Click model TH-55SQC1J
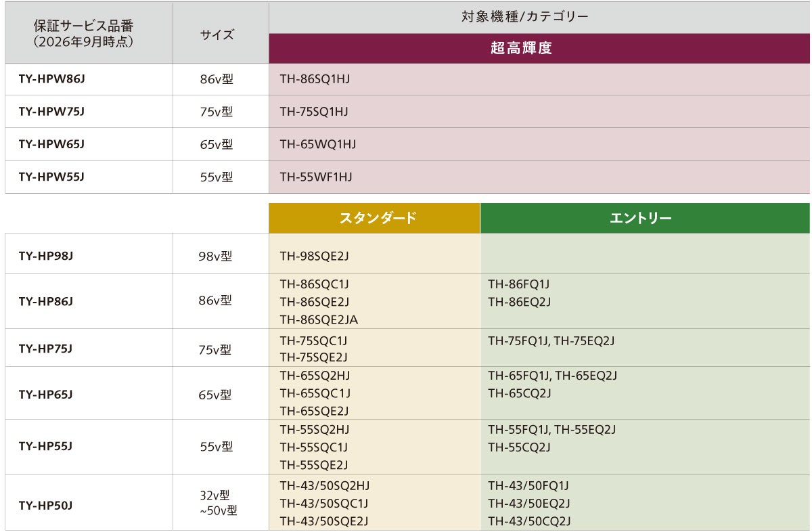This screenshot has height=532, width=812. tap(314, 447)
